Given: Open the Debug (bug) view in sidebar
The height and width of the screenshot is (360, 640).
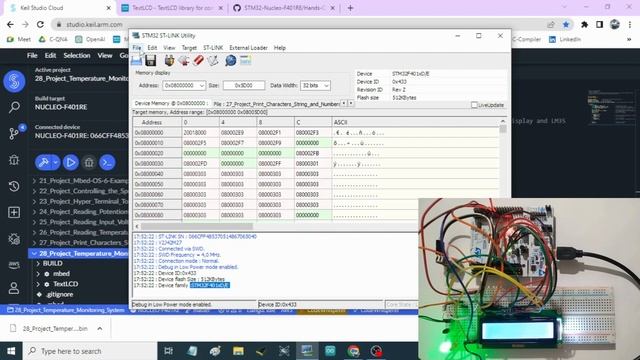Looking at the screenshot, I should [14, 160].
